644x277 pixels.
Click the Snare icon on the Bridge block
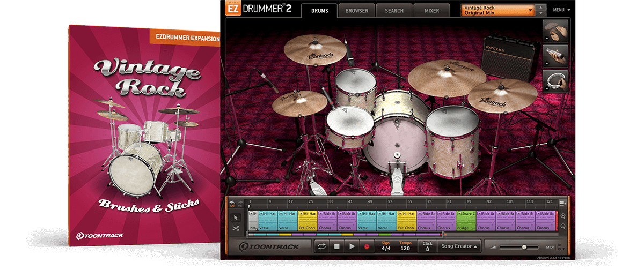(460, 213)
